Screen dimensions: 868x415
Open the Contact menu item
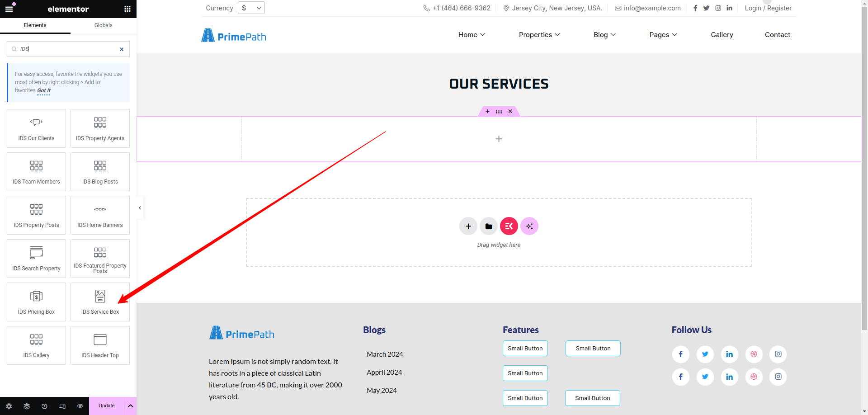click(x=778, y=35)
